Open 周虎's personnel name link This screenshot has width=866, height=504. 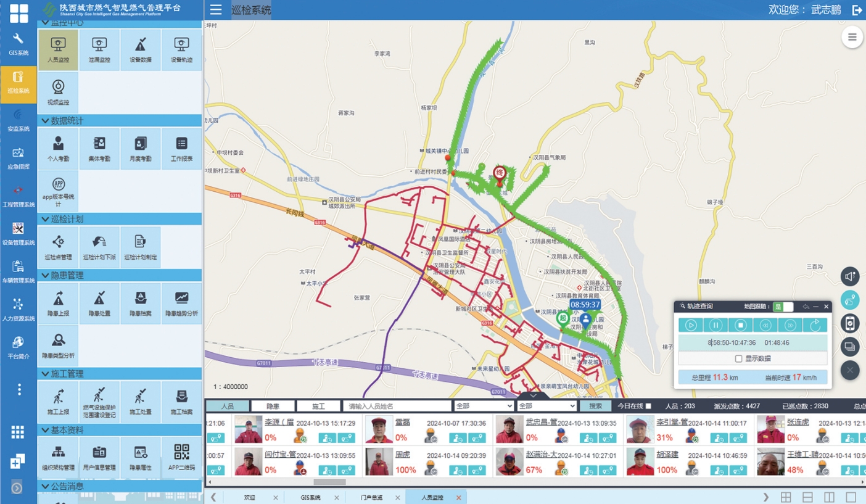click(x=403, y=455)
